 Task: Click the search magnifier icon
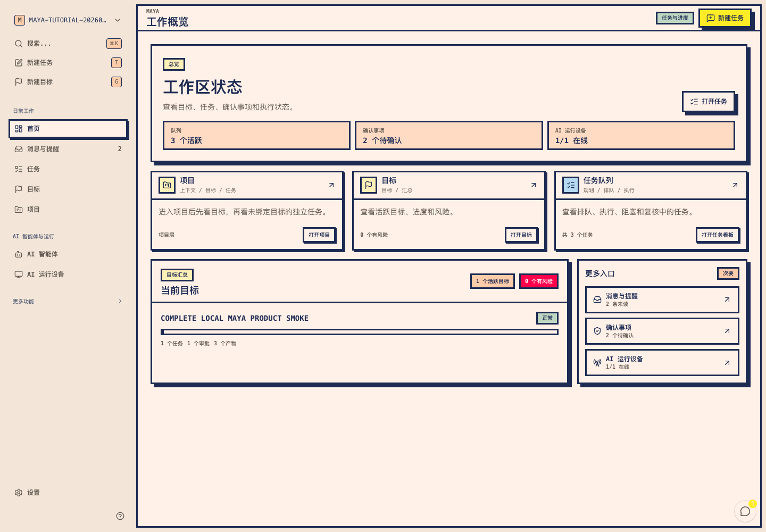click(x=19, y=44)
